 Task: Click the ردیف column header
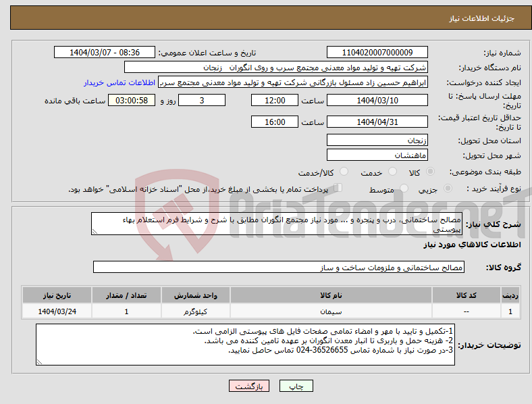(x=510, y=295)
